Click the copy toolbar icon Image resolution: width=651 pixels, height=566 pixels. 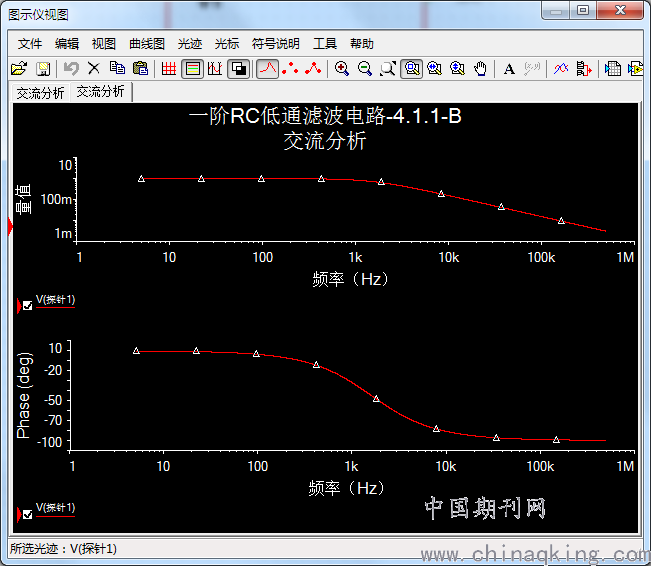117,69
